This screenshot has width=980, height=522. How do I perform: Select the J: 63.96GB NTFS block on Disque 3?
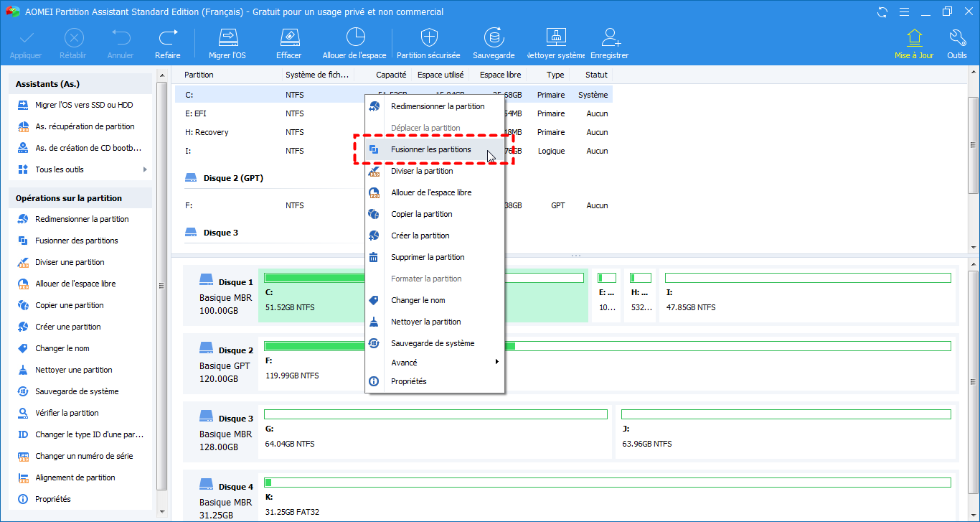tap(786, 432)
